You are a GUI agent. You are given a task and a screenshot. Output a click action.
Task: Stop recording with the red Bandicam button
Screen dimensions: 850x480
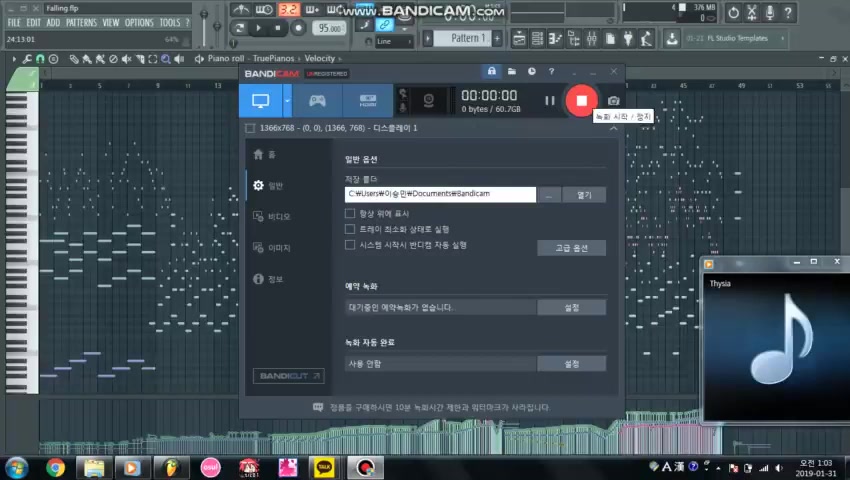coord(581,100)
